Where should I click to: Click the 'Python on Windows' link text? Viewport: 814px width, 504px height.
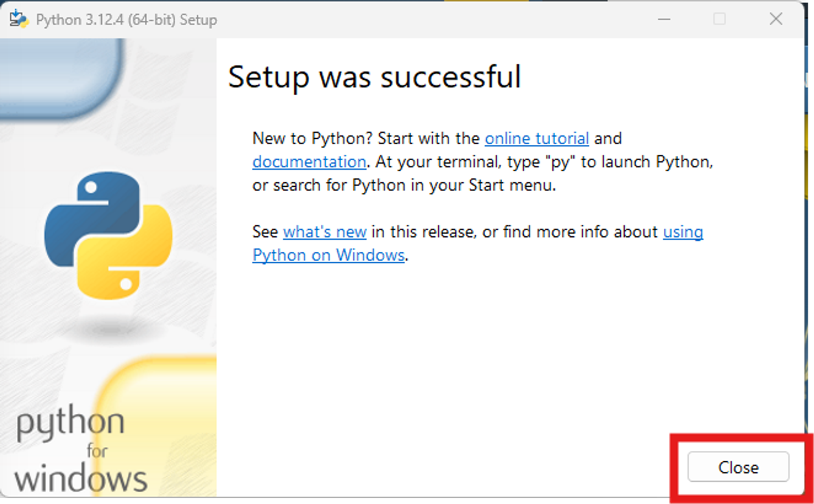[328, 255]
